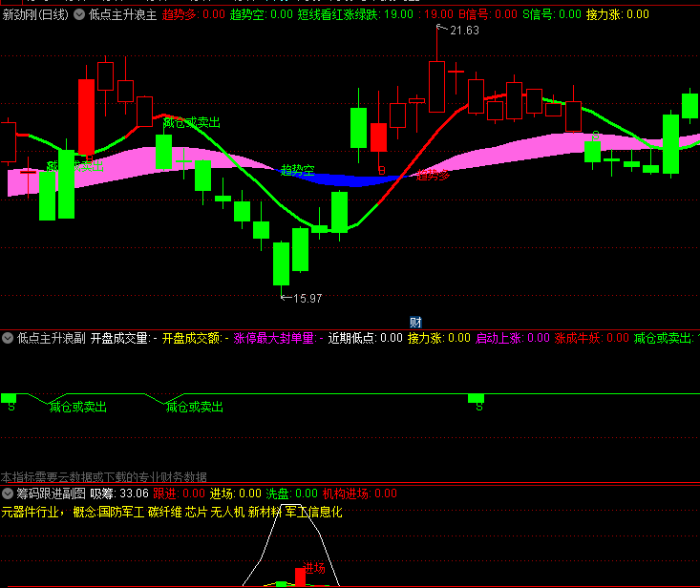Select the 新劲刚(日线) stock title

pos(35,14)
